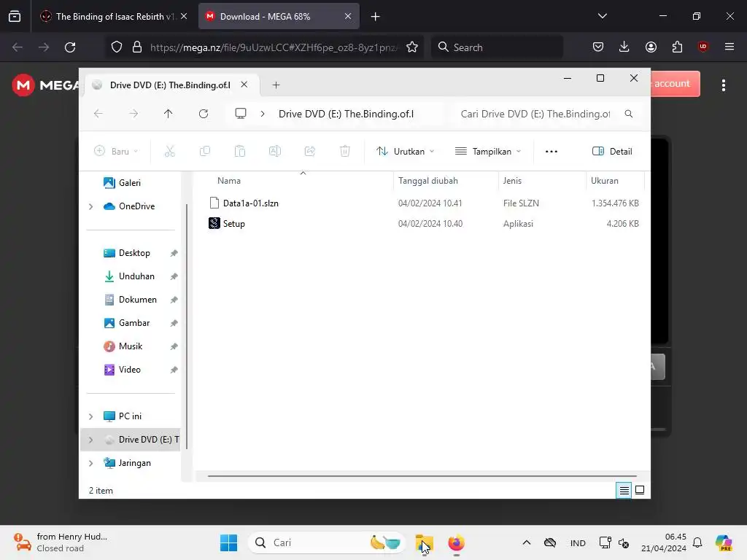Click the Share icon in Explorer toolbar
747x560 pixels.
(309, 152)
